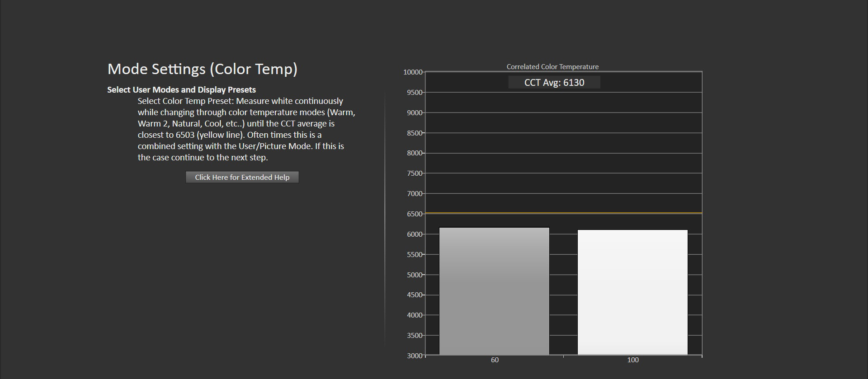868x379 pixels.
Task: Click the yellow 6503 target line
Action: click(x=564, y=213)
